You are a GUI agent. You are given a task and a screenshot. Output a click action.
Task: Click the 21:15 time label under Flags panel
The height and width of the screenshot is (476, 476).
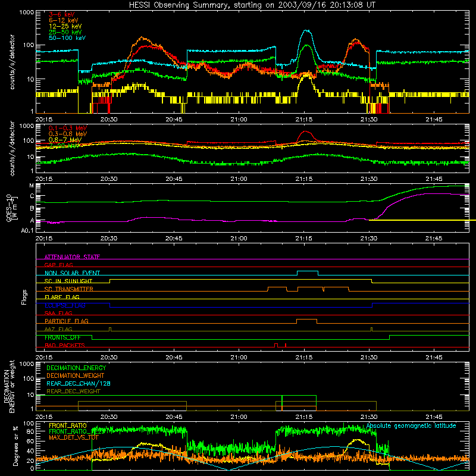click(304, 358)
